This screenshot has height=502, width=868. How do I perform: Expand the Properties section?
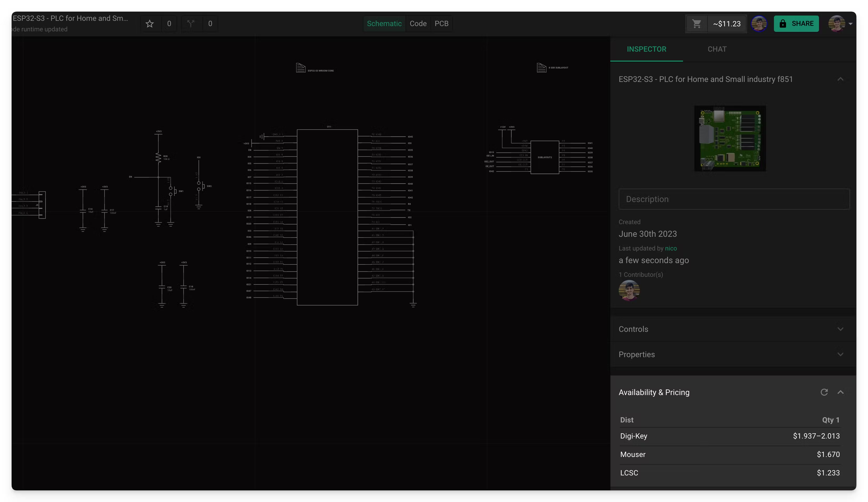point(733,354)
